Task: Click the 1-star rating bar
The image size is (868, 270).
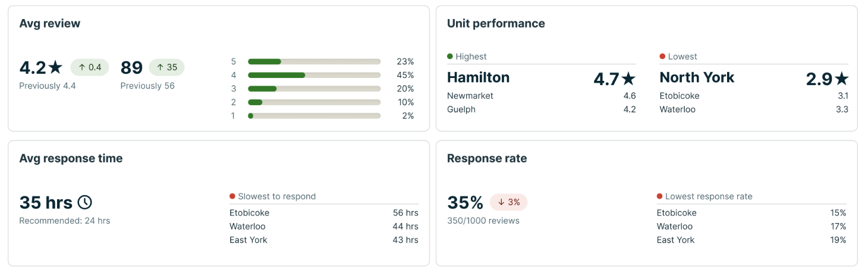Action: pyautogui.click(x=314, y=116)
